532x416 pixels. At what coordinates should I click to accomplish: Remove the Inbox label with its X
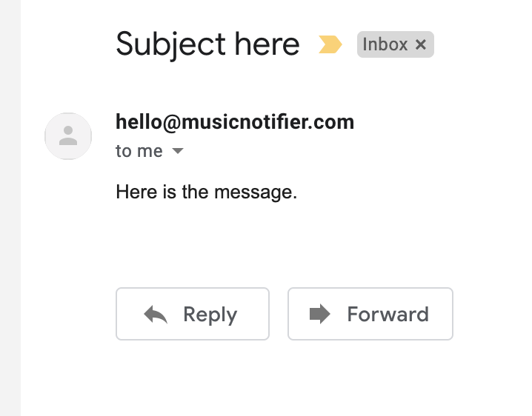421,45
